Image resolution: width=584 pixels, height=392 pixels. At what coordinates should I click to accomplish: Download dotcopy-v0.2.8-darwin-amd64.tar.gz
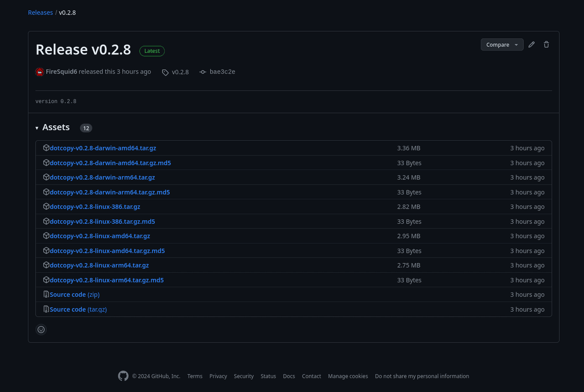103,148
